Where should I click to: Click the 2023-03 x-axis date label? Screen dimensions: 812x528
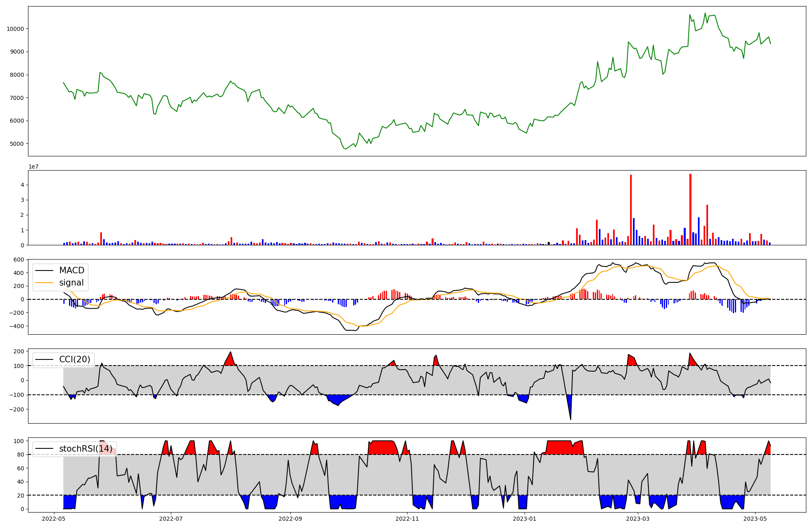click(x=638, y=519)
